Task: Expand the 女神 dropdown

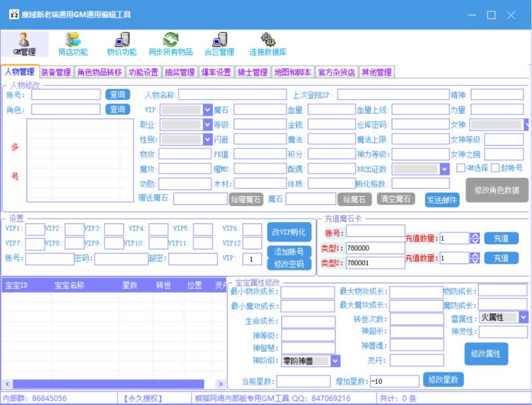Action: (527, 125)
